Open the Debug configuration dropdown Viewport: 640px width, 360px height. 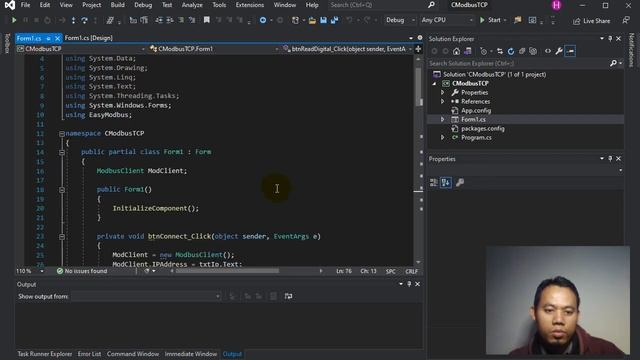(400, 20)
